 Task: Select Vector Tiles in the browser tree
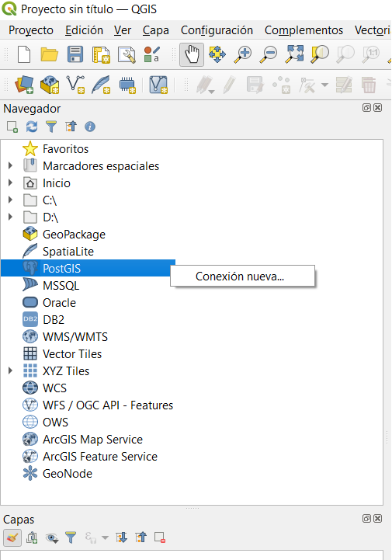(x=72, y=354)
